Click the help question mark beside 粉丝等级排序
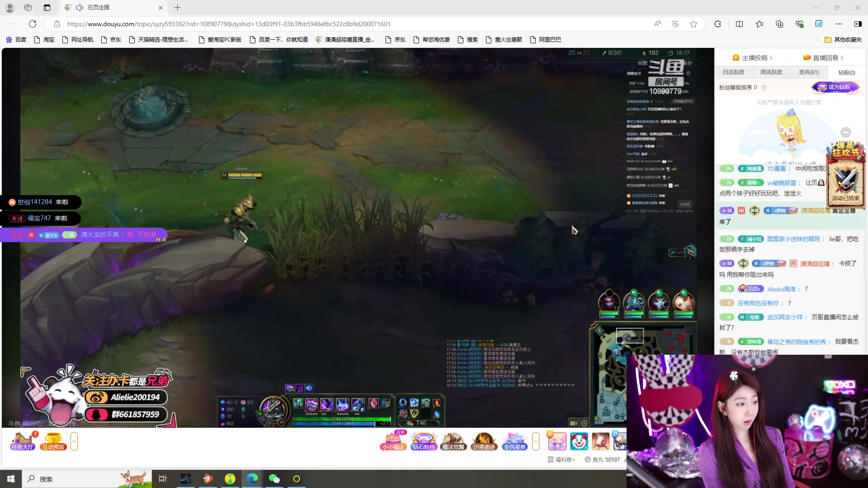 [x=764, y=88]
